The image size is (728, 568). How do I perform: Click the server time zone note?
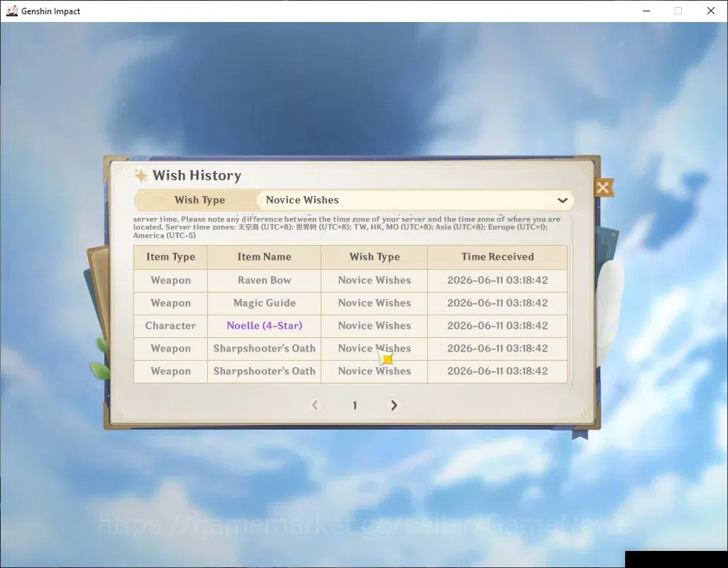(347, 227)
